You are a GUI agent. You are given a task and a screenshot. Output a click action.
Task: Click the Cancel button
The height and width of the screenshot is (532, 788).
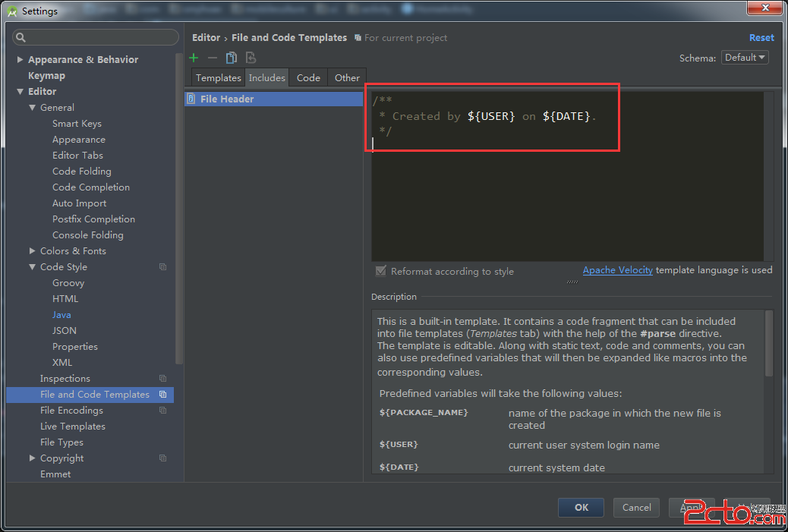click(x=636, y=508)
